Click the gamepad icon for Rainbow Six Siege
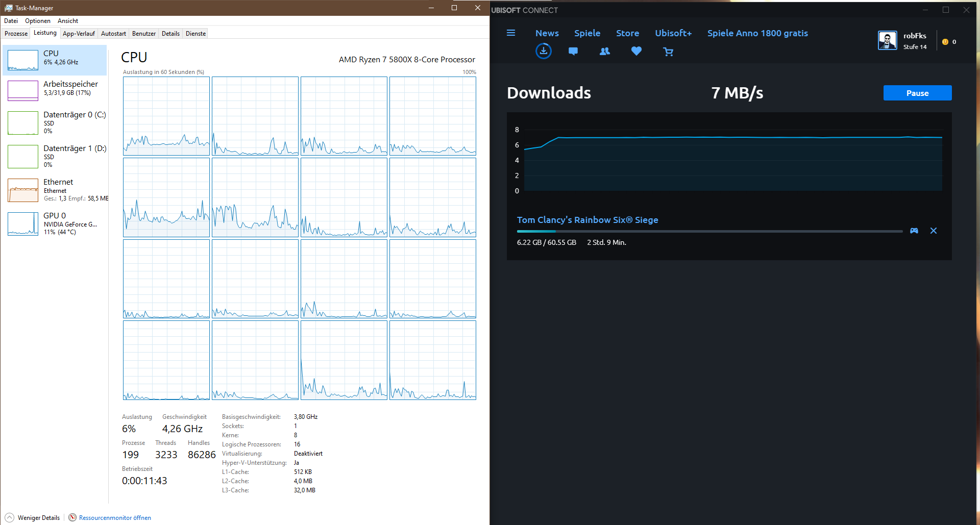This screenshot has width=980, height=525. [914, 231]
